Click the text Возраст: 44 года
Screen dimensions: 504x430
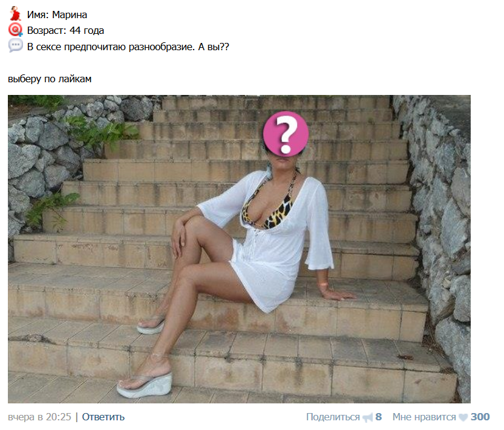(65, 30)
